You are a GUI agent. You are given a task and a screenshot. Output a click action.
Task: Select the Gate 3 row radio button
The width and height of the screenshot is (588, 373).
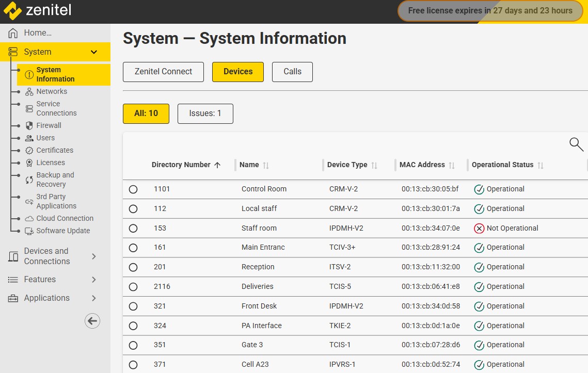133,345
